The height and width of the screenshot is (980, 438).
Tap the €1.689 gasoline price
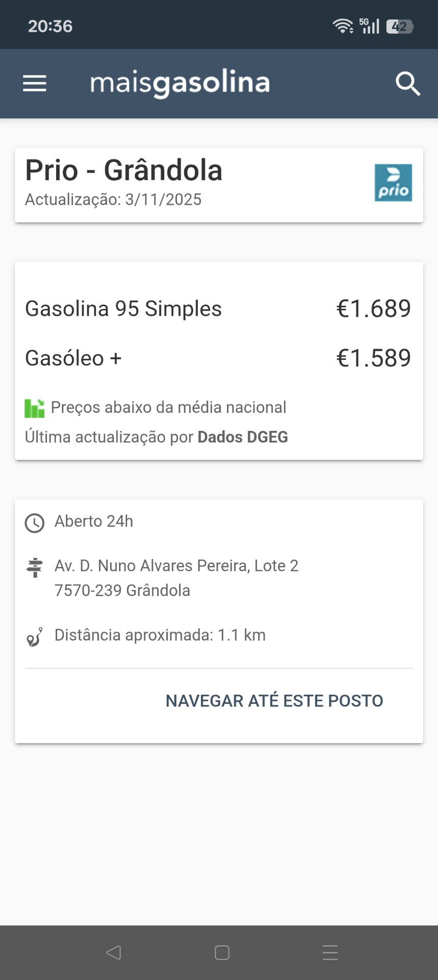[x=373, y=309]
